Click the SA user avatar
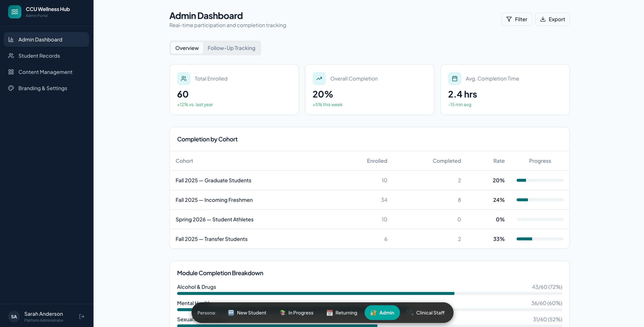This screenshot has height=327, width=644. [14, 317]
